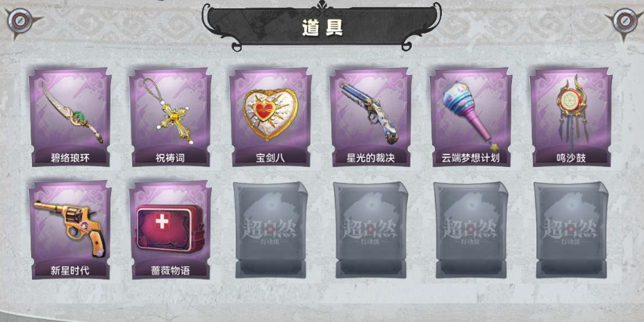This screenshot has width=644, height=322.
Task: Click the 星光的裁决 name label
Action: tap(371, 158)
